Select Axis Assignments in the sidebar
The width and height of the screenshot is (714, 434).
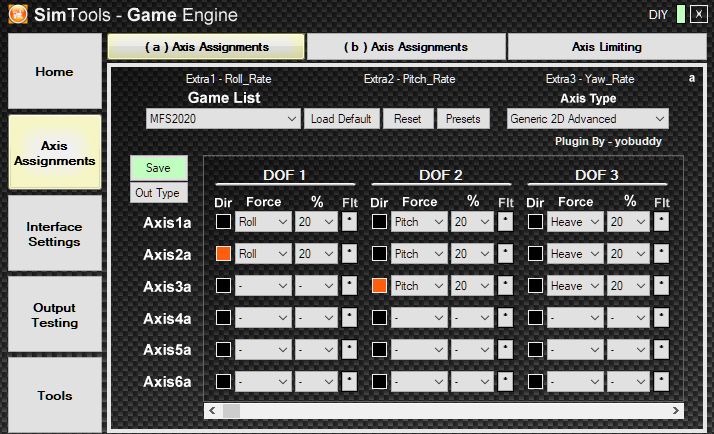pos(55,153)
